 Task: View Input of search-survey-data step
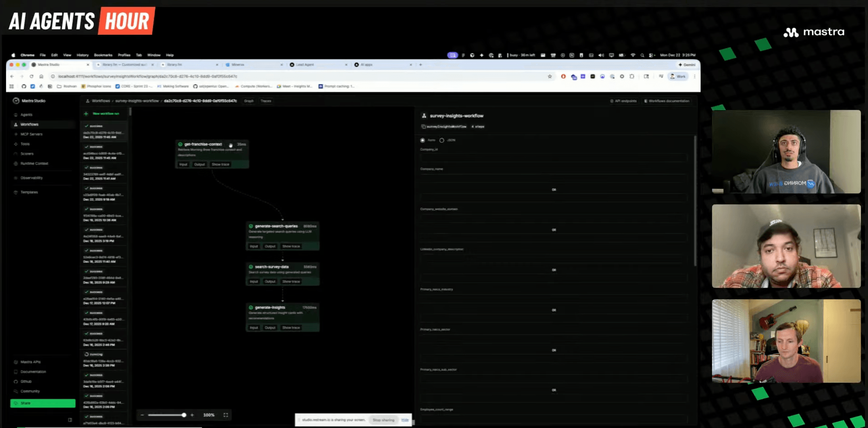(254, 282)
